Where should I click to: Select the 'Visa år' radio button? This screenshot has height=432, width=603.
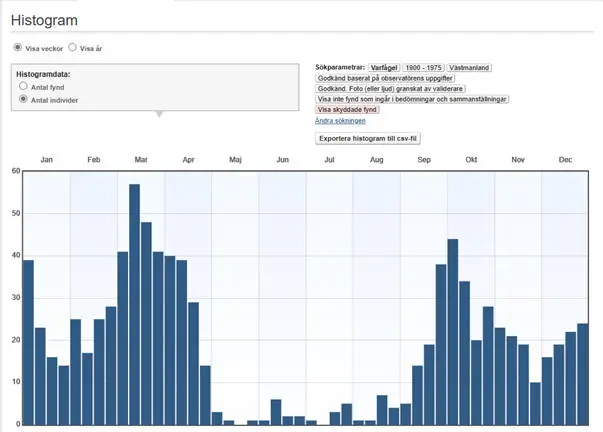(x=72, y=47)
